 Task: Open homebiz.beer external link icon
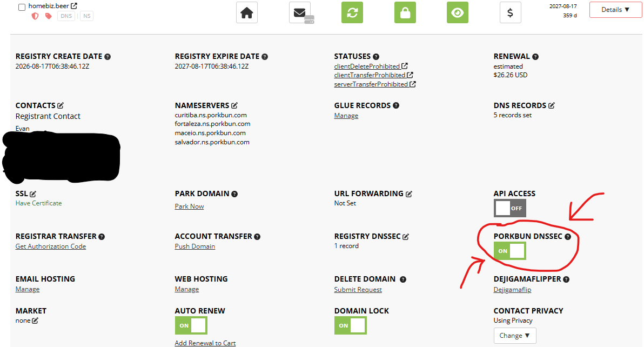tap(74, 6)
